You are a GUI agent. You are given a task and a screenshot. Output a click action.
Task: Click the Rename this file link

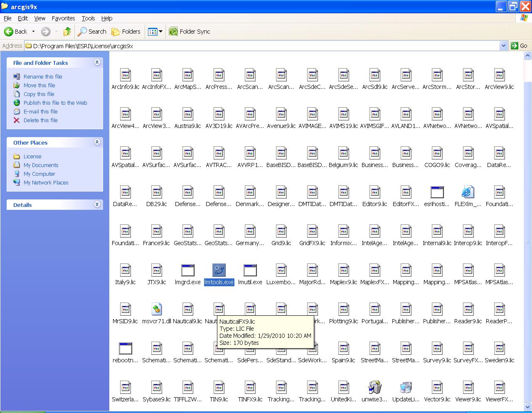pyautogui.click(x=43, y=76)
